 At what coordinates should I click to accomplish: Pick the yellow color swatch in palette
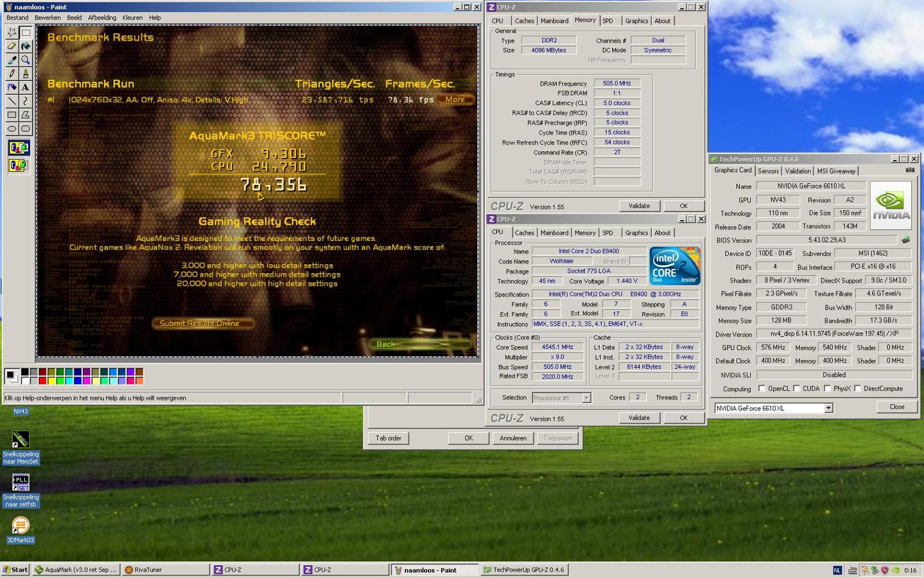pos(51,380)
